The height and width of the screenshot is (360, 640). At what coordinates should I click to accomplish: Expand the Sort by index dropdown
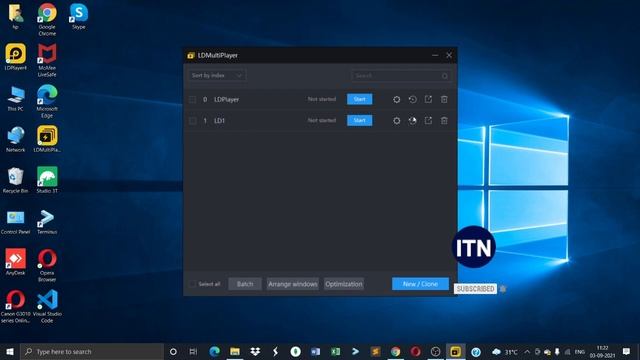(x=217, y=76)
